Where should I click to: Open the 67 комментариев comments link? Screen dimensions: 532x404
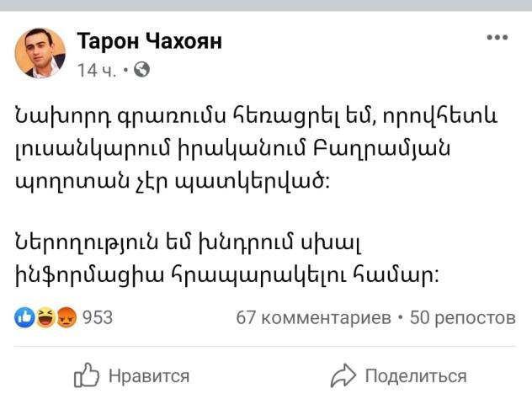pos(313,317)
